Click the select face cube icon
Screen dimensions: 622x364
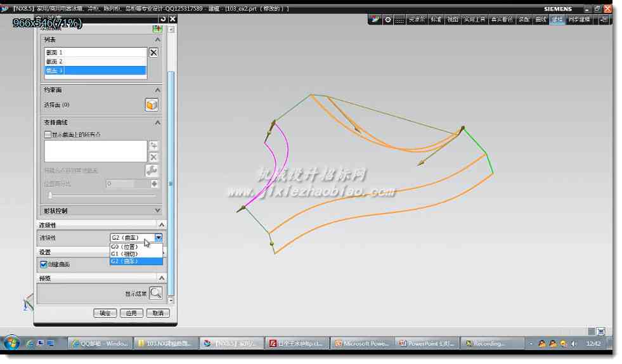(152, 105)
